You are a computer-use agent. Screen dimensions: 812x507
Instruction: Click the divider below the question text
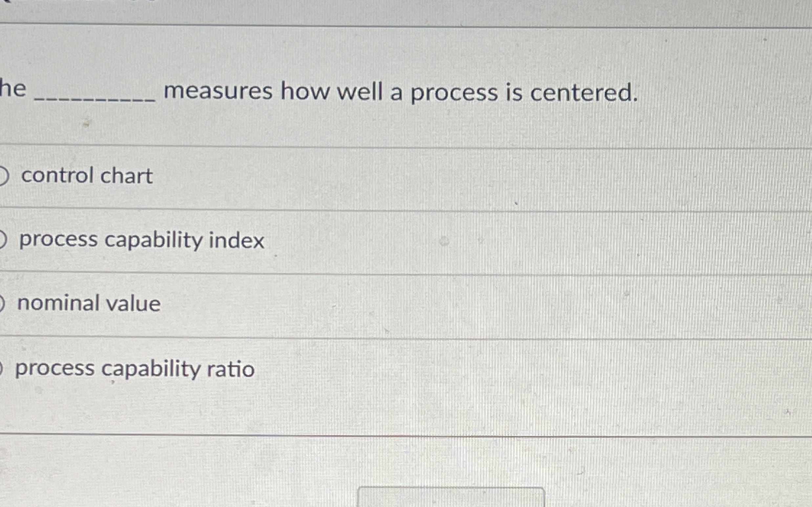tap(402, 147)
